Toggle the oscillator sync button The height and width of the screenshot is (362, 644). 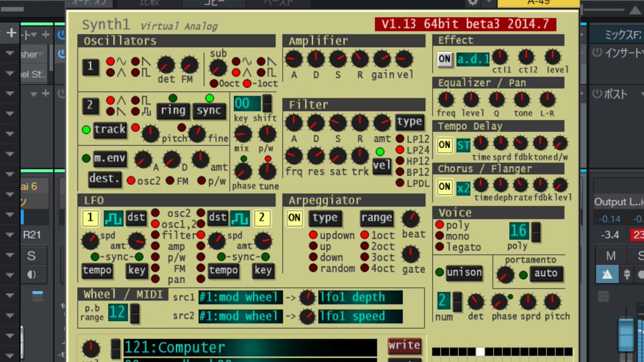click(x=209, y=111)
